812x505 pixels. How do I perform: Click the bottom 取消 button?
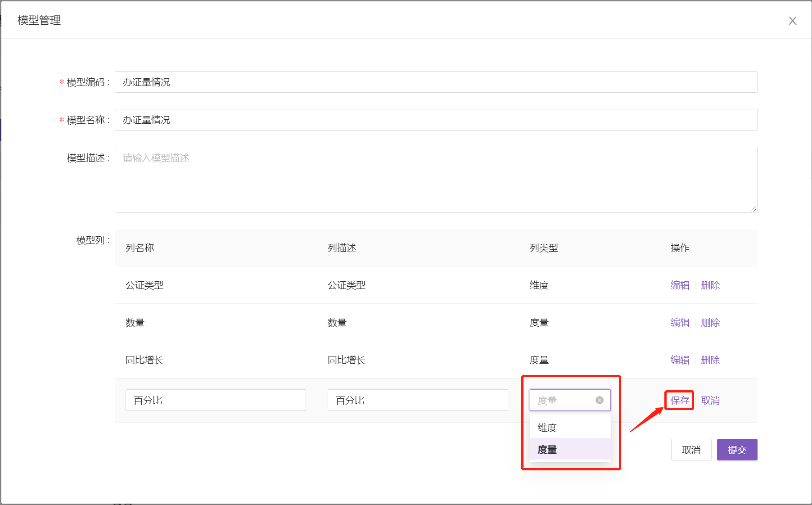(691, 450)
